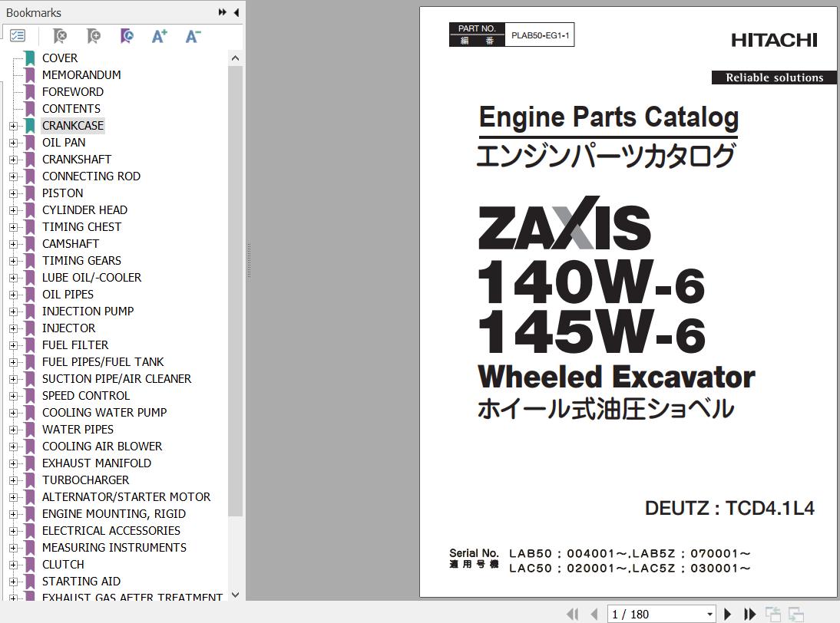Select the LUBE OIL/-COOLER bookmark
This screenshot has height=623, width=840.
pyautogui.click(x=91, y=277)
